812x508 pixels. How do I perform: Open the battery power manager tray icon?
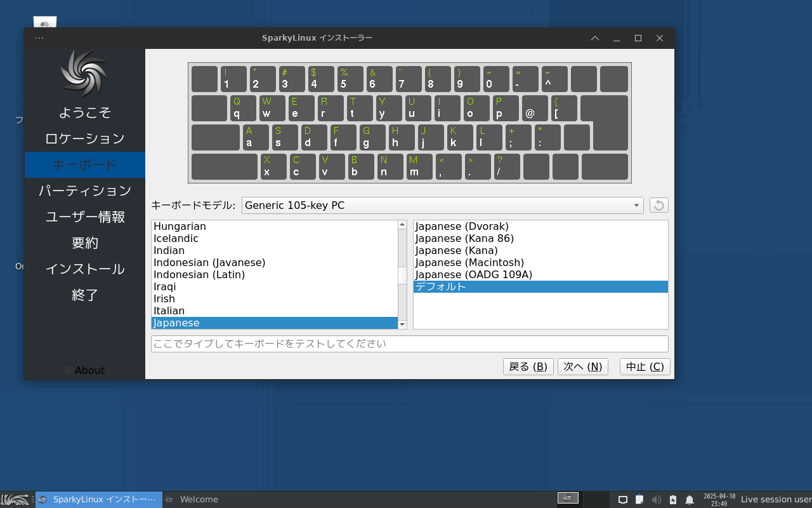click(673, 500)
